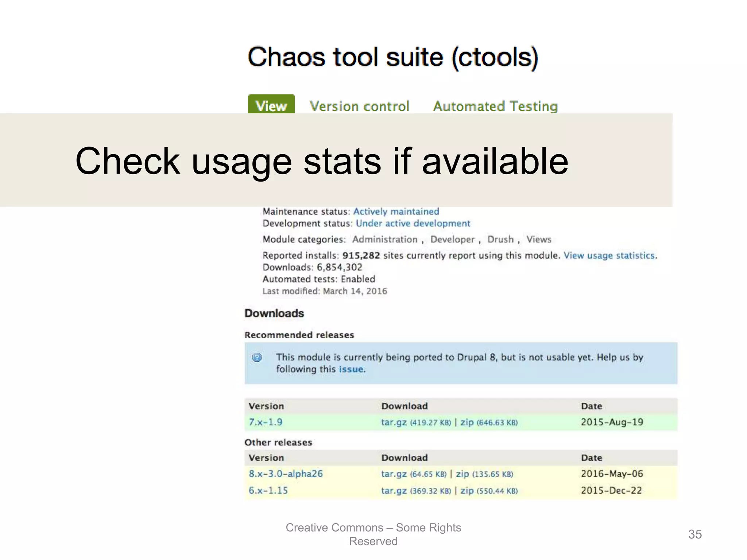The height and width of the screenshot is (560, 747).
Task: Click the 2015-Aug-19 release date
Action: coord(612,422)
